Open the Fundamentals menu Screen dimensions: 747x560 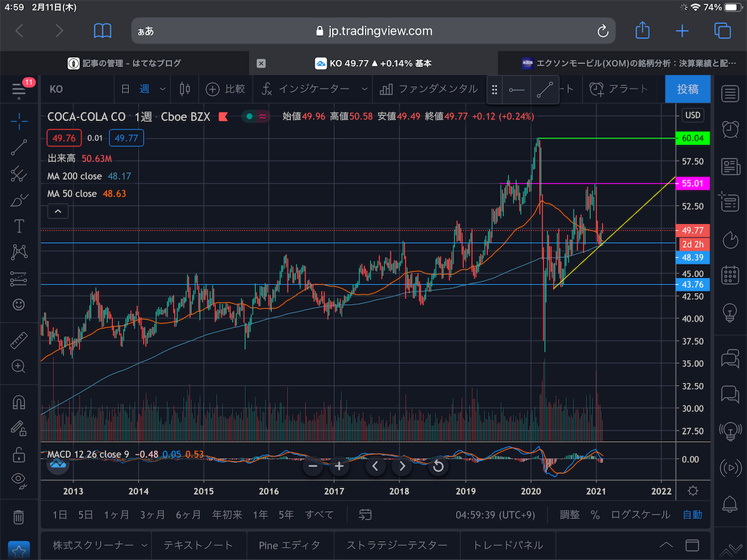coord(428,89)
